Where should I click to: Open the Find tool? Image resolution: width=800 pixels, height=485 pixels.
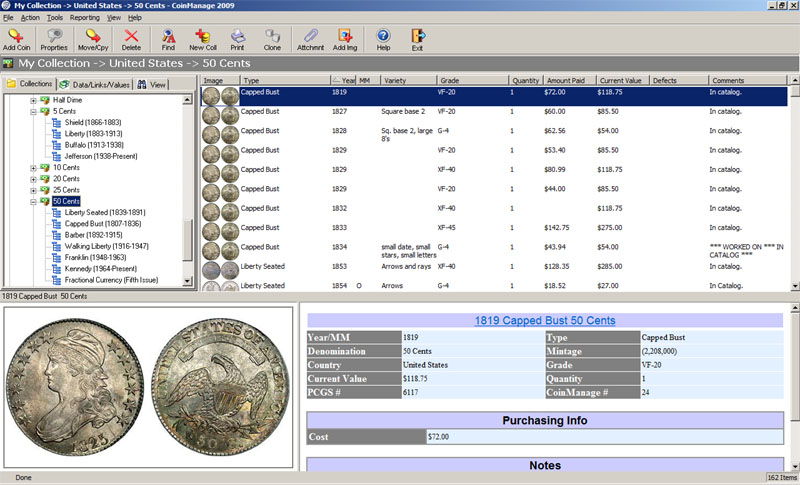(x=168, y=39)
